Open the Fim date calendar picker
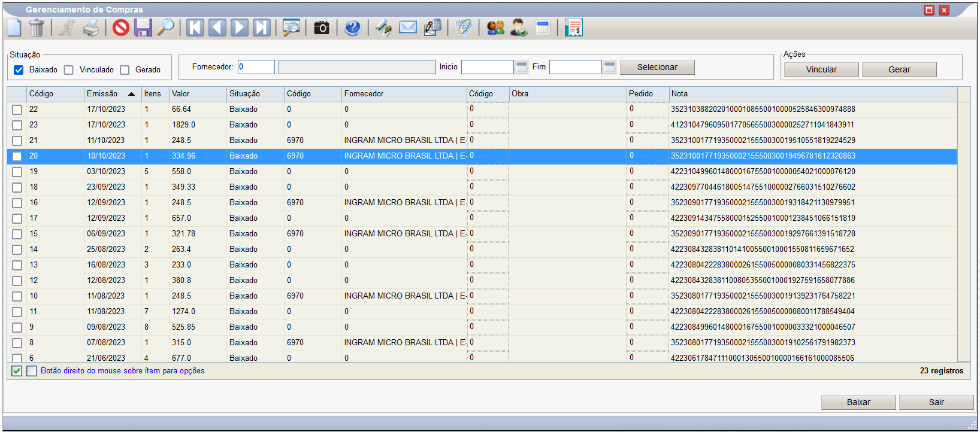Image resolution: width=980 pixels, height=432 pixels. pos(610,67)
